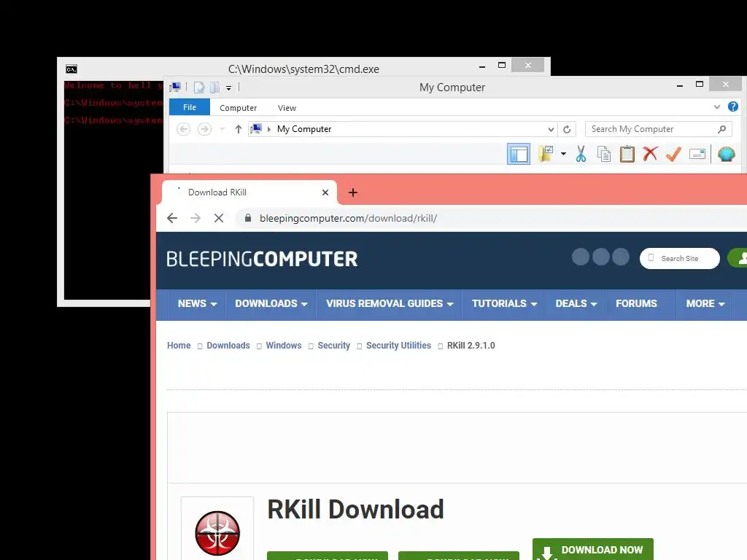Follow the Security breadcrumb link
The height and width of the screenshot is (560, 747).
click(333, 345)
